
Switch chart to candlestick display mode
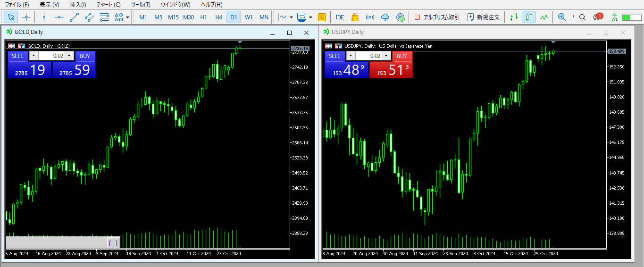point(529,17)
